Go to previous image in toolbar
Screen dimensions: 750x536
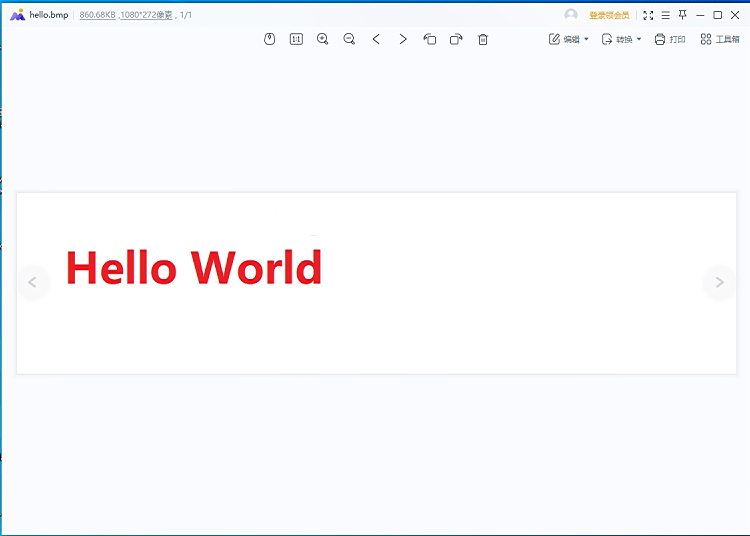376,39
